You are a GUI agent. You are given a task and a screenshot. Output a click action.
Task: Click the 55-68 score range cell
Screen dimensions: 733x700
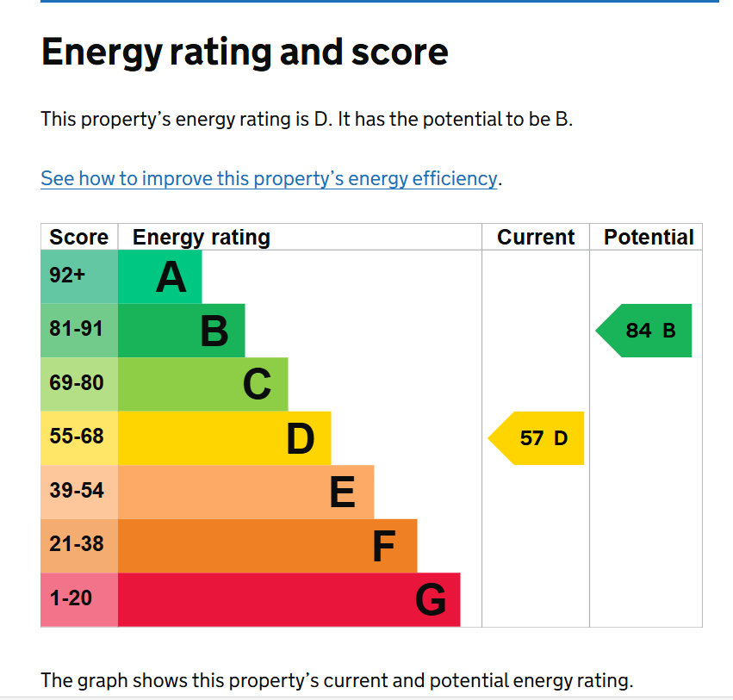[x=78, y=438]
